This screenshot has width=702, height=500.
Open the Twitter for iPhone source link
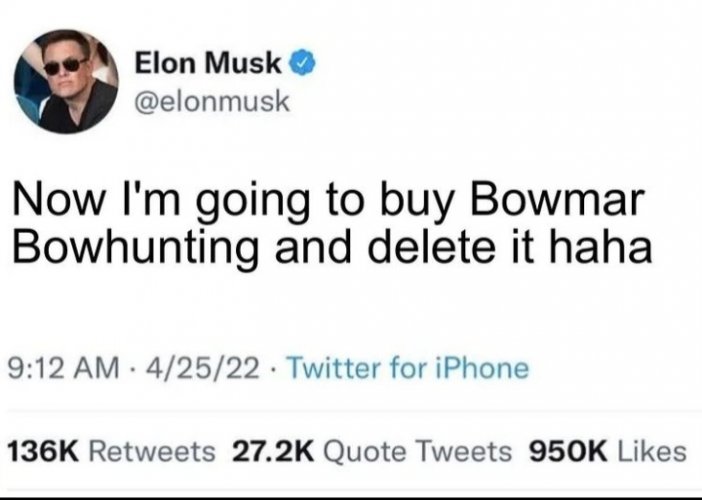click(x=408, y=368)
